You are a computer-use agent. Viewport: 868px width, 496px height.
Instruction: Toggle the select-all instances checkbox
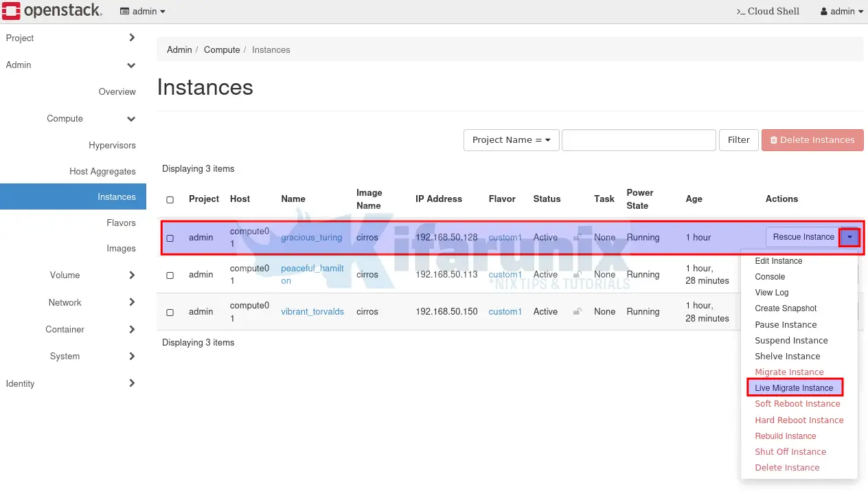click(x=170, y=199)
